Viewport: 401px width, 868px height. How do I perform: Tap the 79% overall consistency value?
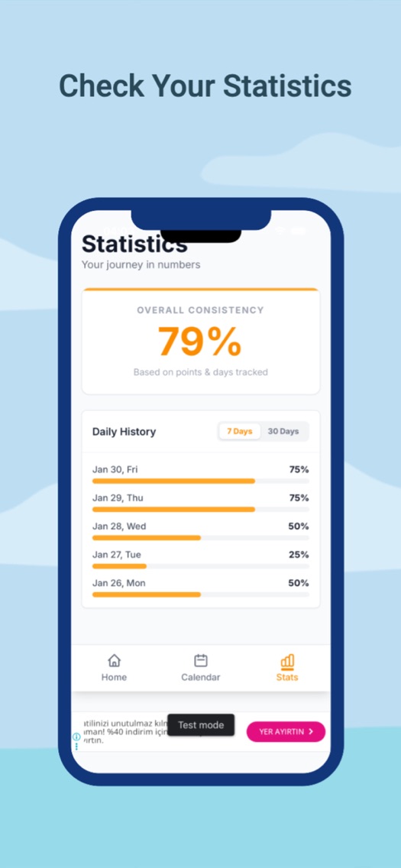[x=200, y=341]
